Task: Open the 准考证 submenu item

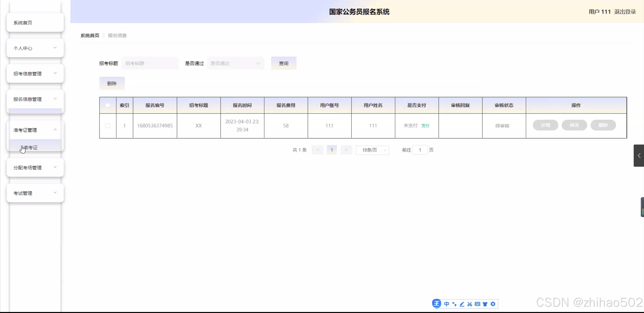Action: pyautogui.click(x=31, y=148)
